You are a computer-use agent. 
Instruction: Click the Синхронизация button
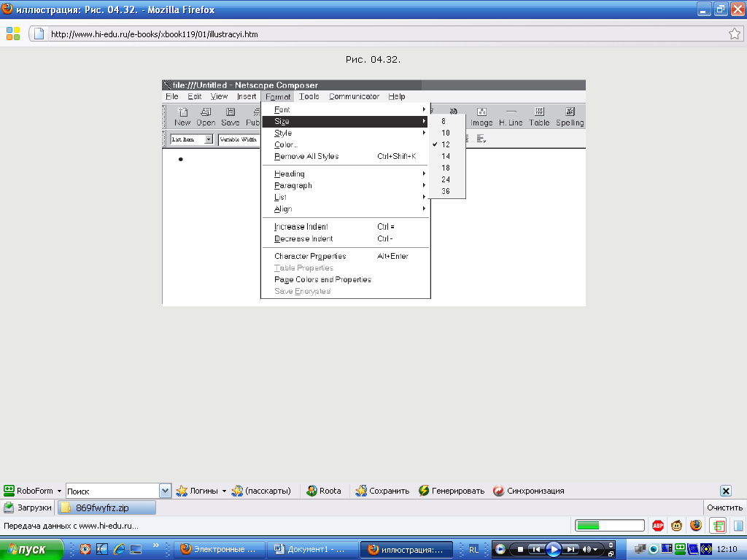[x=529, y=491]
